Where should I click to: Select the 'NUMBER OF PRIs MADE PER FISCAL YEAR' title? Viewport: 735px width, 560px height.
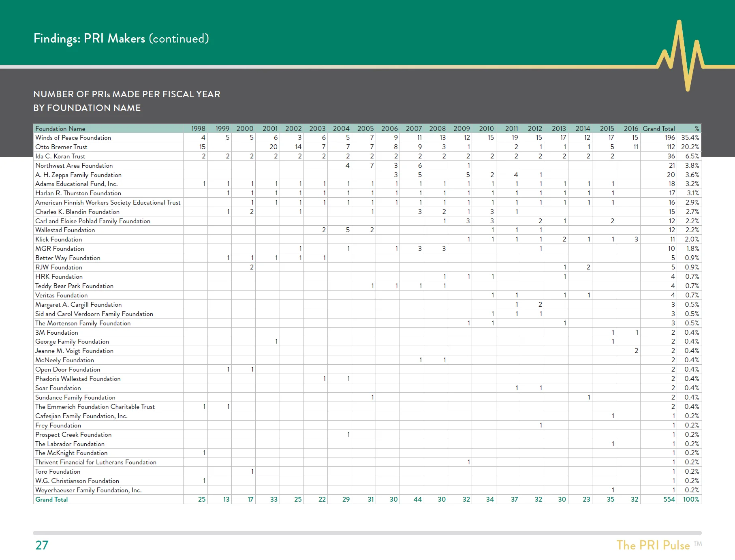[x=127, y=94]
